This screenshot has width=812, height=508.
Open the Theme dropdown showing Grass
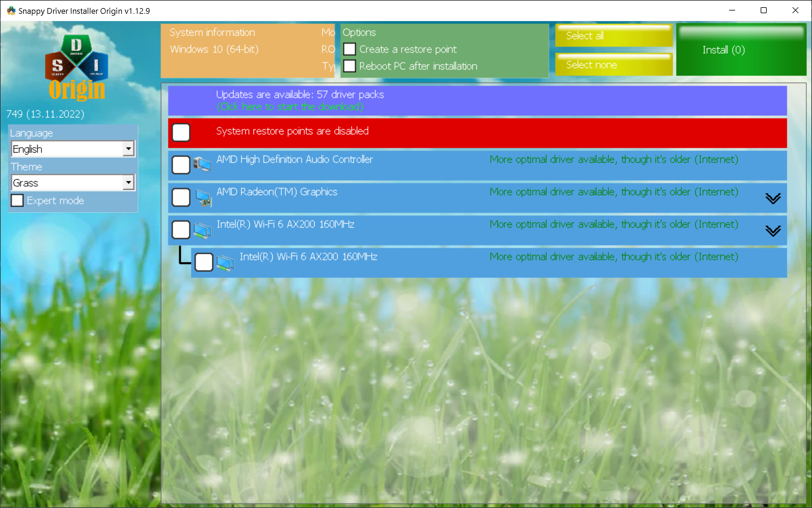pos(73,183)
